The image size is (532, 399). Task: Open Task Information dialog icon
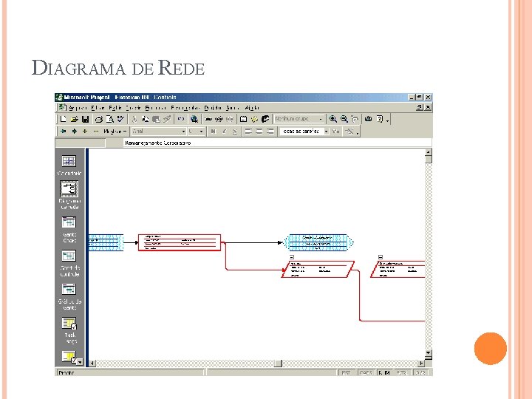tap(243, 119)
